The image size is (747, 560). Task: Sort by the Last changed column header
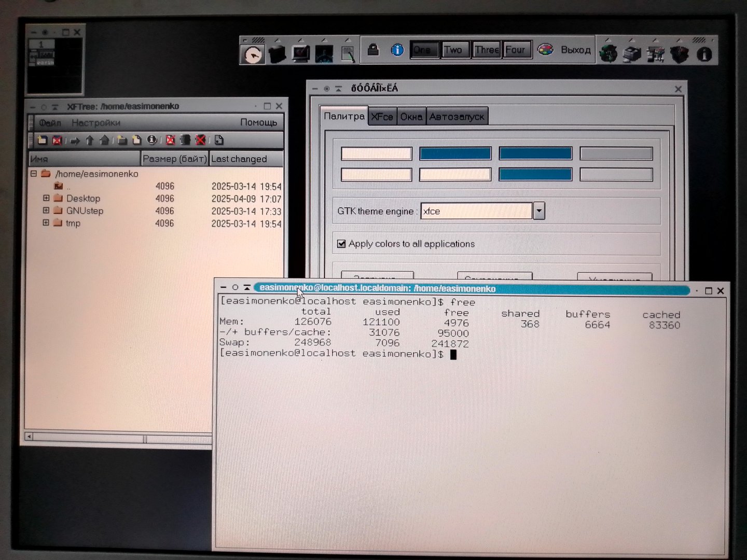click(246, 159)
